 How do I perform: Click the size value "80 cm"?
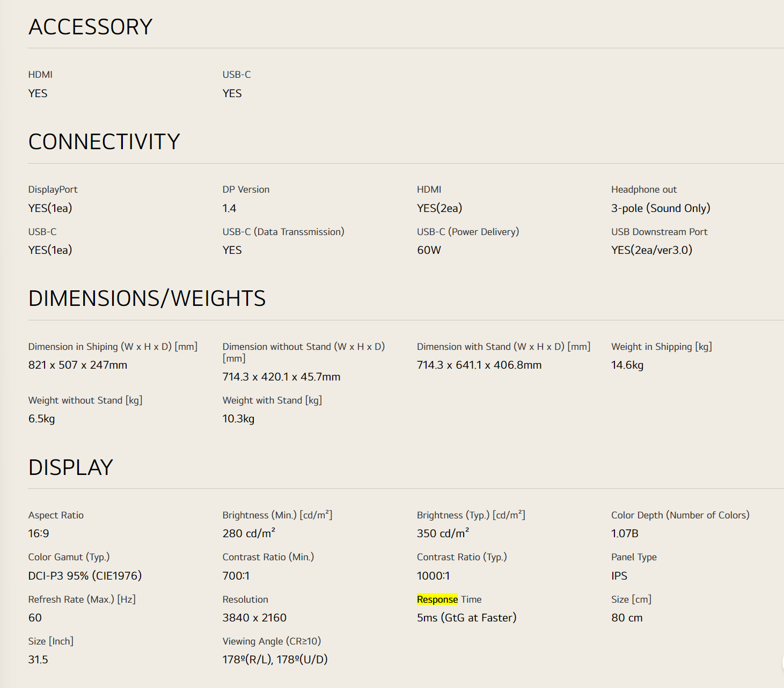click(627, 618)
